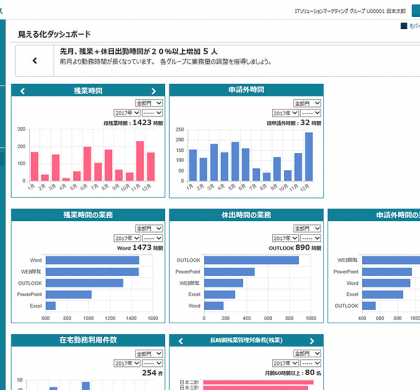This screenshot has height=390, width=420.
Task: Click the Word 1473 value label
Action: (140, 248)
